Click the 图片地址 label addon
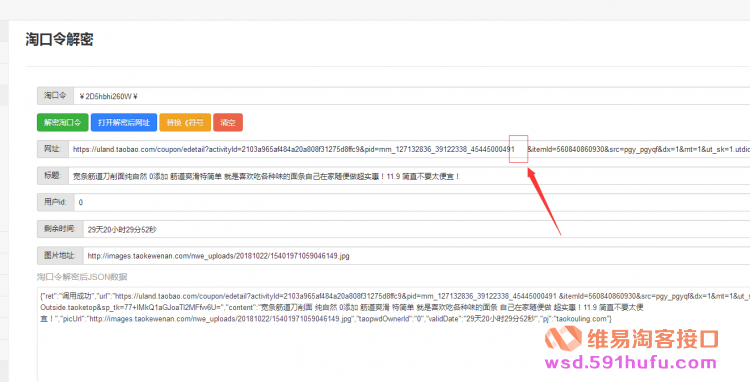 (60, 256)
